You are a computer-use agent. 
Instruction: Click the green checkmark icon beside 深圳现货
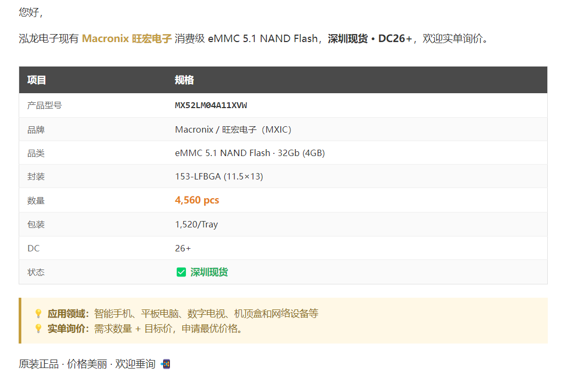pyautogui.click(x=181, y=272)
